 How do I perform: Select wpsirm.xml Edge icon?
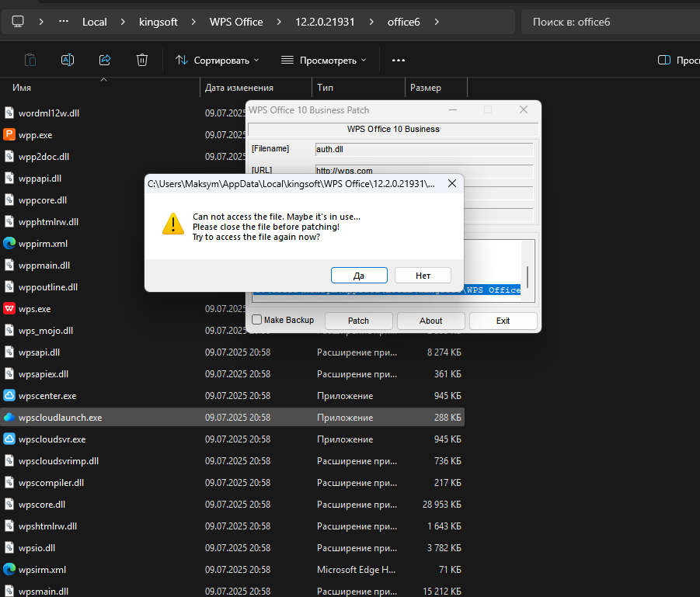click(9, 569)
